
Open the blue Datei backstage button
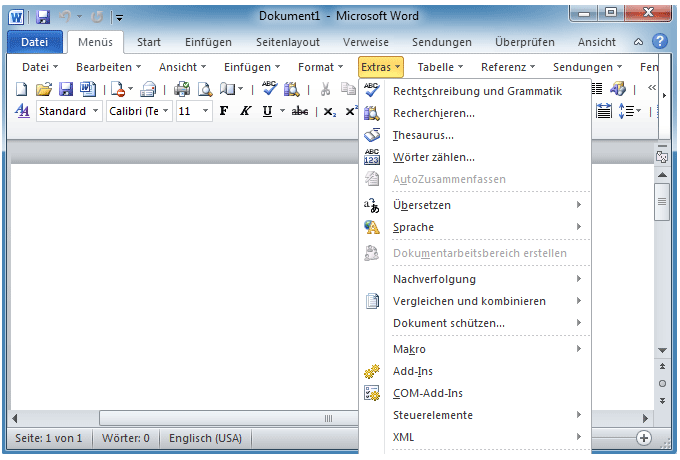[x=35, y=42]
